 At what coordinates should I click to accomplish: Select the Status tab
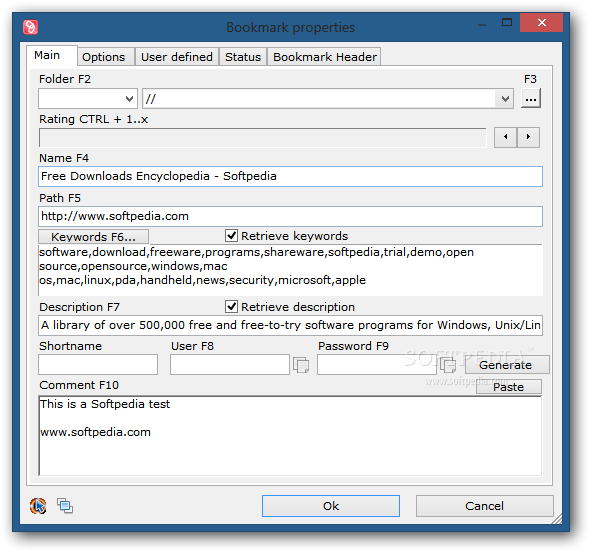tap(243, 57)
